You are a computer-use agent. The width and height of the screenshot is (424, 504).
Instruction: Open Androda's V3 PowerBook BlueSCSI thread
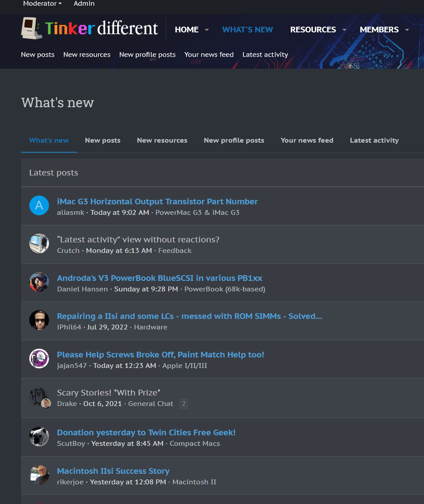[160, 278]
